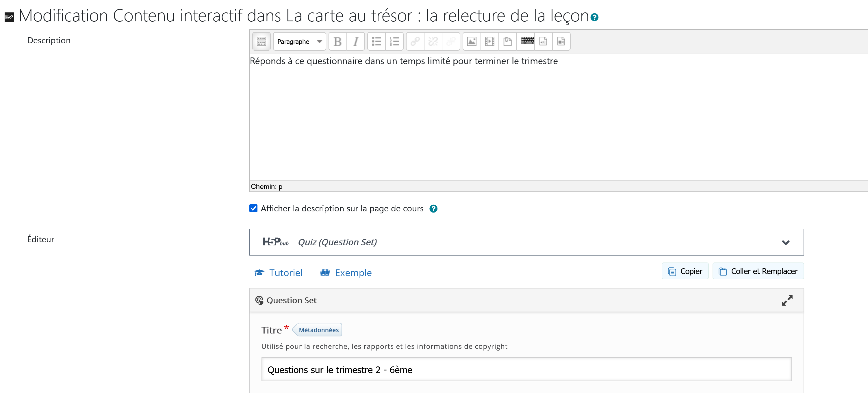Click the H5P hub logo
The width and height of the screenshot is (868, 393).
click(275, 242)
